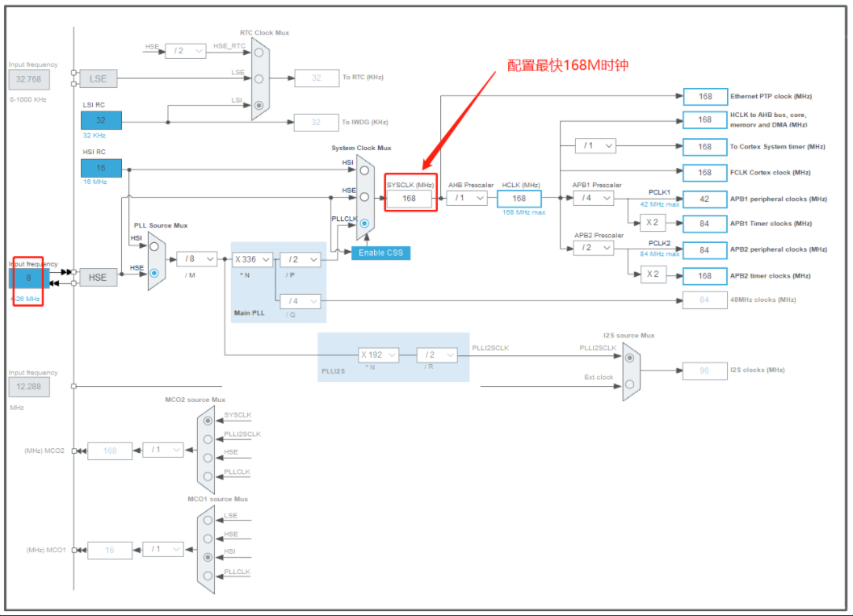
Task: Click the HSE oscillator block
Action: [x=99, y=277]
